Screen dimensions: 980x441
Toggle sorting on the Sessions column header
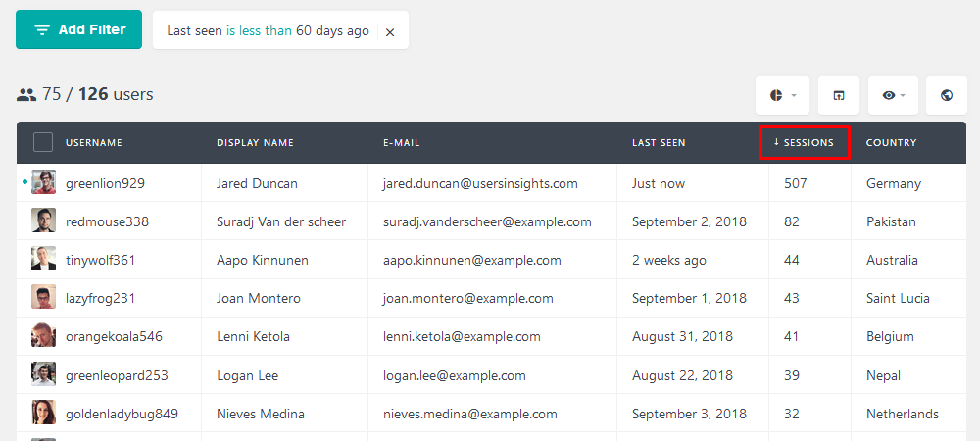click(x=805, y=142)
